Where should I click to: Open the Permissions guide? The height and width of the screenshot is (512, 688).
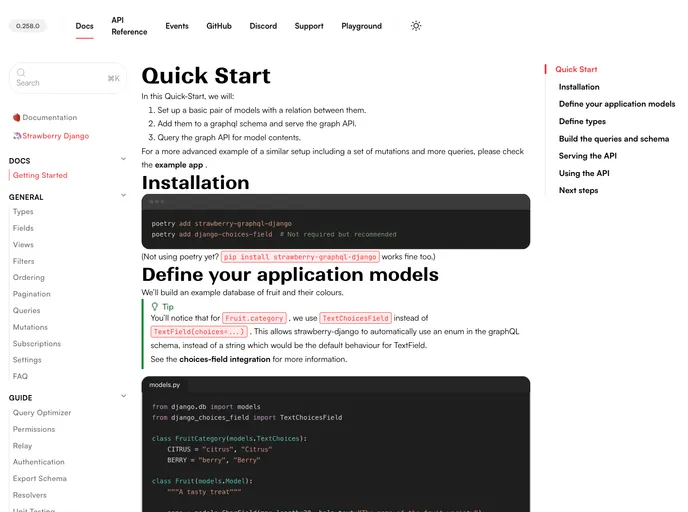pyautogui.click(x=34, y=429)
